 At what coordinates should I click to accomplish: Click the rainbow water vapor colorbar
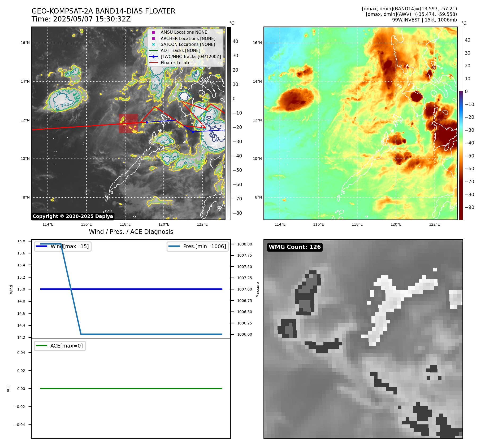(x=461, y=123)
